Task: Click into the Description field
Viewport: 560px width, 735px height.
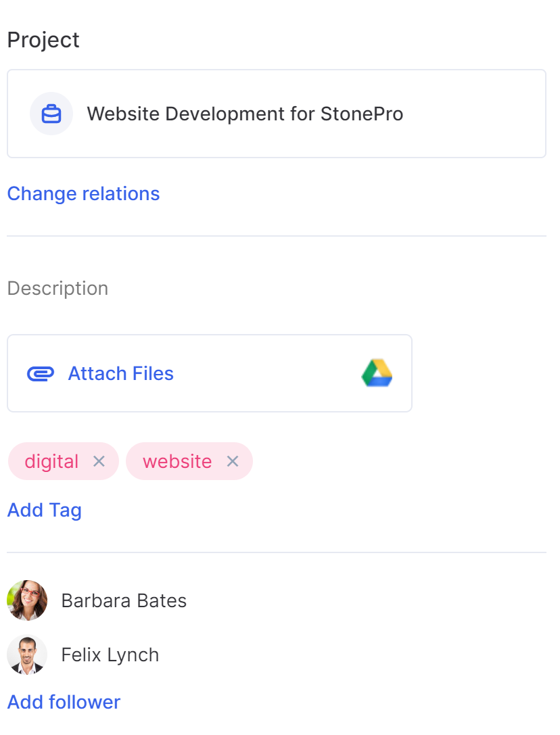Action: click(x=57, y=288)
